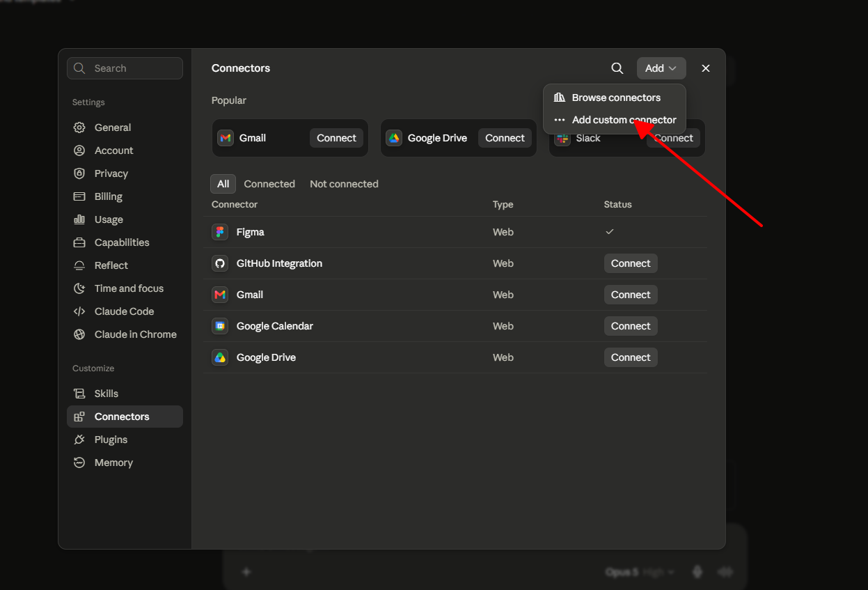Connect Gmail in the connector list
Viewport: 868px width, 590px height.
tap(631, 295)
